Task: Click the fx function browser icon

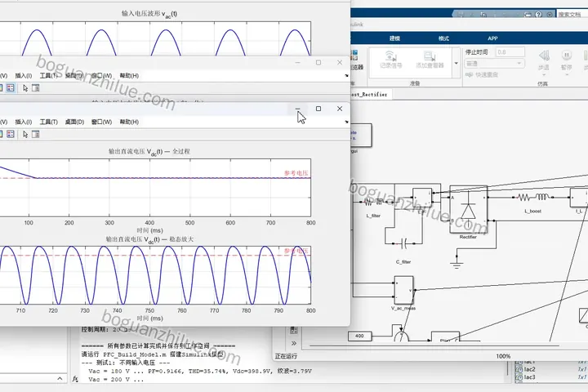Action: [75, 379]
